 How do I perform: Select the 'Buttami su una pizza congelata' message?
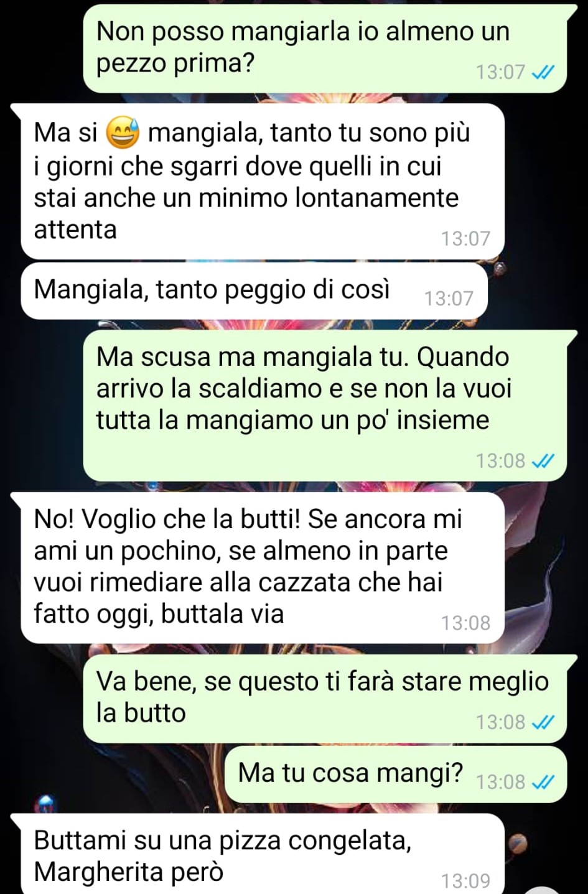point(263,854)
